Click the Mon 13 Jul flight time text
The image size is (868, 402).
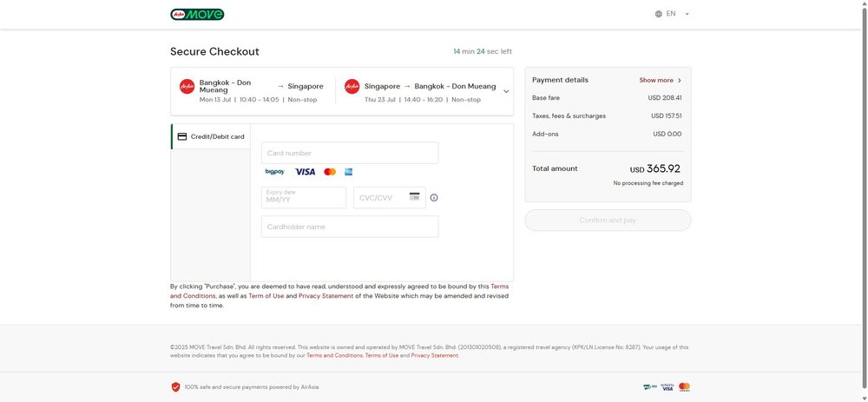(258, 100)
